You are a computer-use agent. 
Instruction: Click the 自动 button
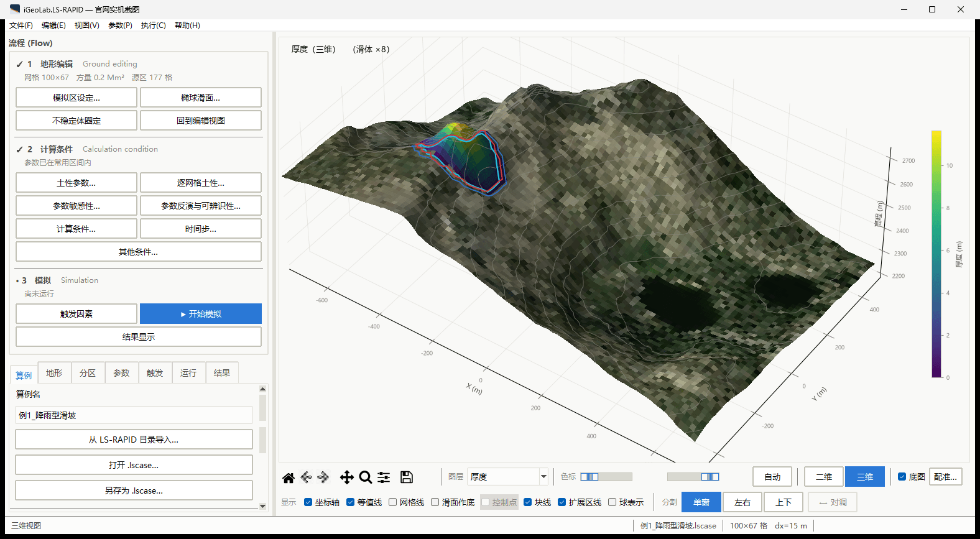(x=772, y=477)
